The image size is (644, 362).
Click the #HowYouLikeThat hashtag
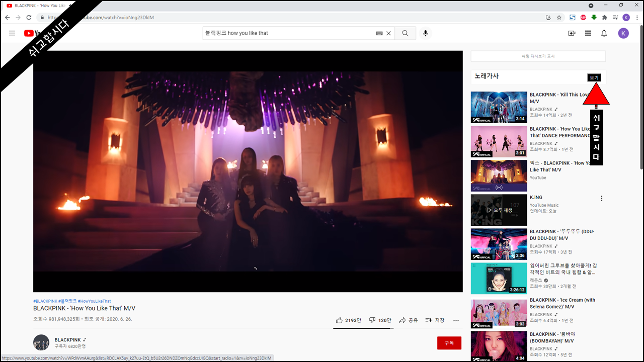click(x=95, y=301)
